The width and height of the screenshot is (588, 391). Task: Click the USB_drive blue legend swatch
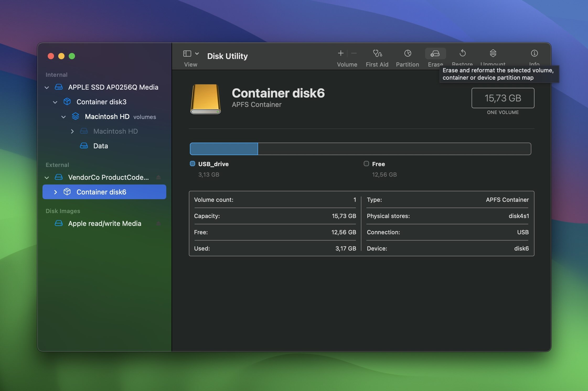tap(193, 164)
